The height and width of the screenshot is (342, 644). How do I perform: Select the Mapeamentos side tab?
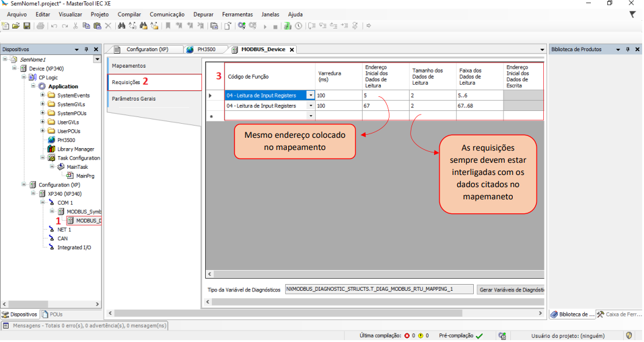(129, 65)
